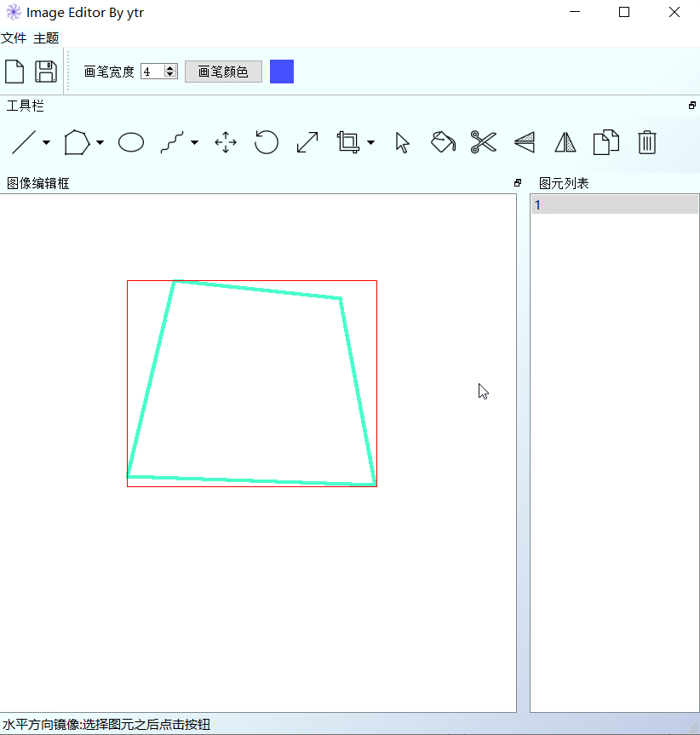This screenshot has width=700, height=735.
Task: Click the status bar mirror hint text
Action: coord(106,724)
